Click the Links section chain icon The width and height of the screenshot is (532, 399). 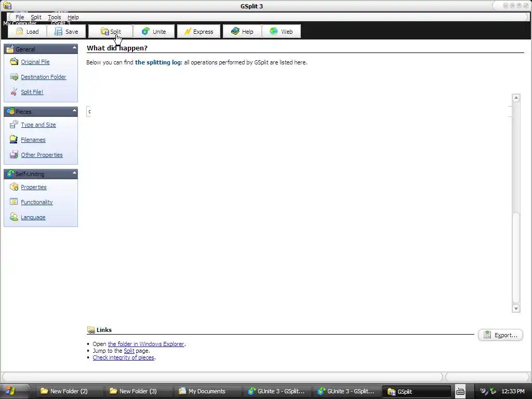coord(91,330)
